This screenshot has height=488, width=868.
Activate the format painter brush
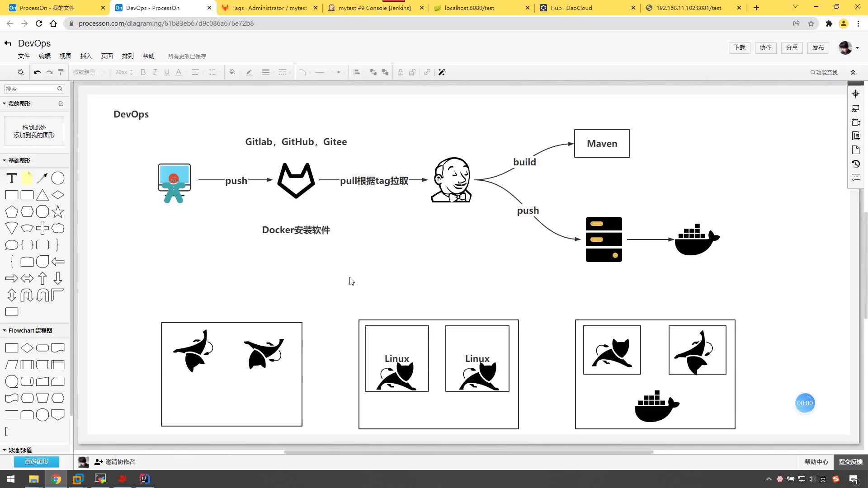click(x=61, y=72)
